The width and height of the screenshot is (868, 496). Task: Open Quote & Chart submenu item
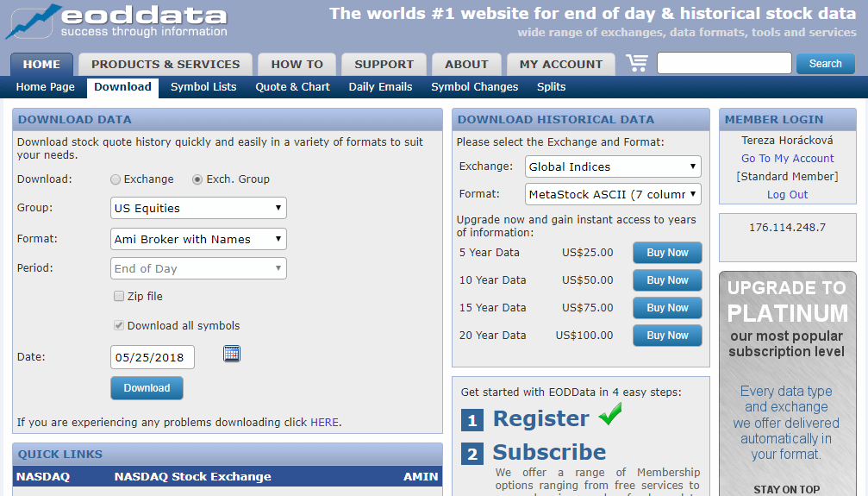(x=292, y=87)
